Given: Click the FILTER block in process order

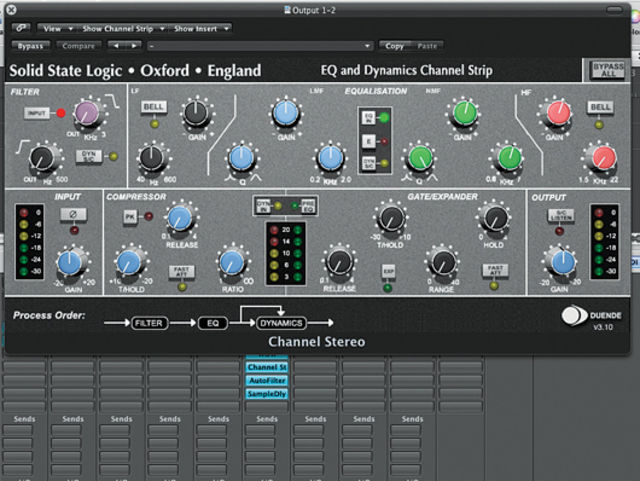Looking at the screenshot, I should [x=149, y=323].
